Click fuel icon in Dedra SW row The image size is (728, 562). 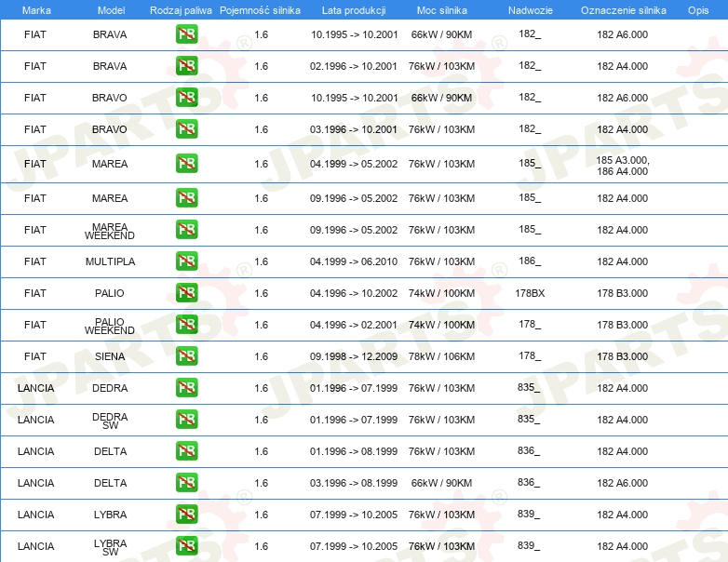(186, 419)
